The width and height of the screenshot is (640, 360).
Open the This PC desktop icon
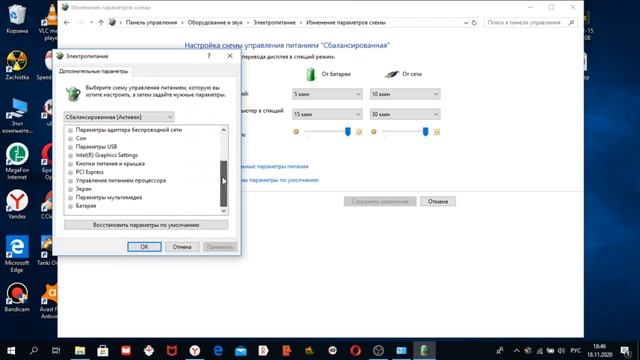pyautogui.click(x=17, y=116)
